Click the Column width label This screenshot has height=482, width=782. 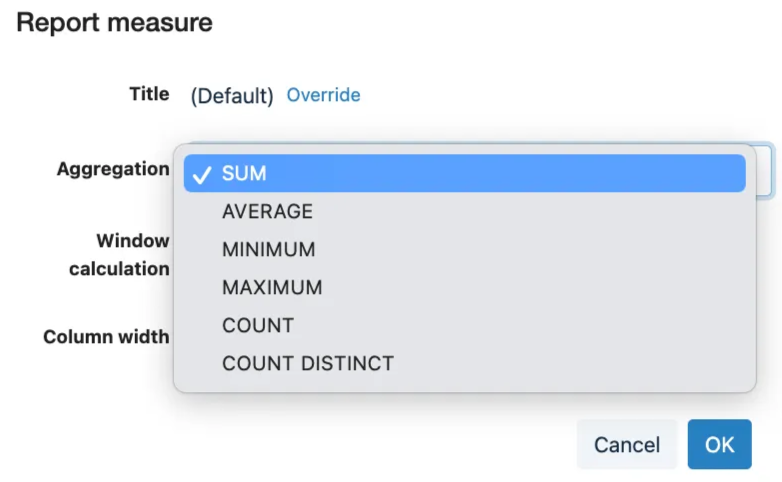(106, 337)
